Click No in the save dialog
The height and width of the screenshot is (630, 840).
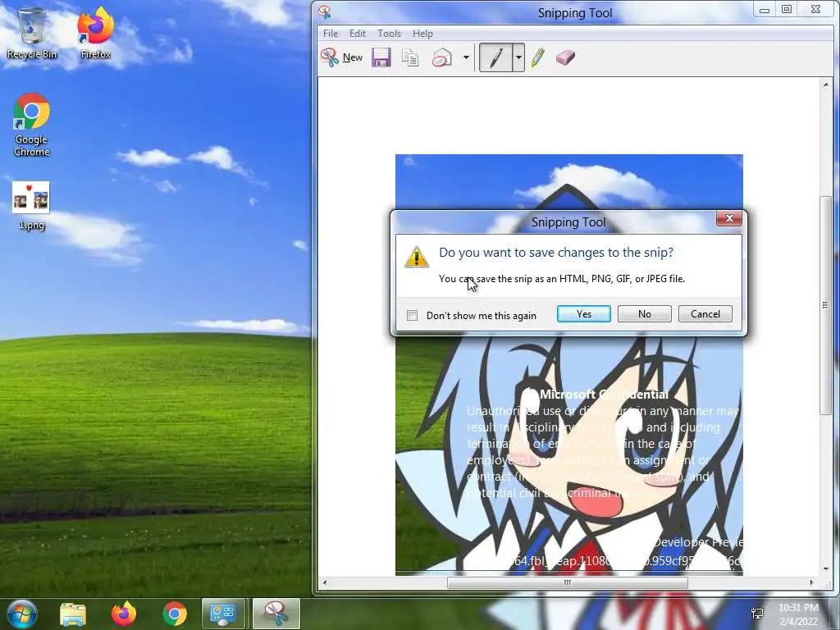pos(645,314)
